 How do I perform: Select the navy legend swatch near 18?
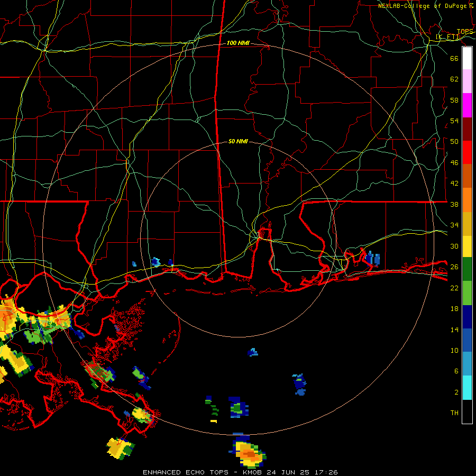point(467,317)
